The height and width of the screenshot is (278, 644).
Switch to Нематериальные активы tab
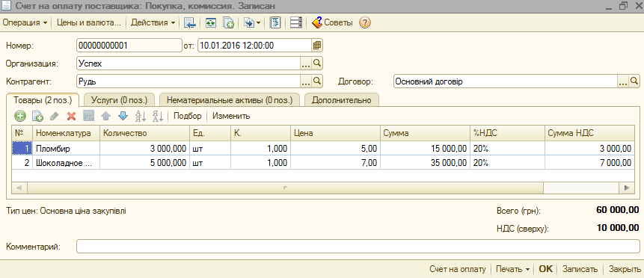pos(230,100)
